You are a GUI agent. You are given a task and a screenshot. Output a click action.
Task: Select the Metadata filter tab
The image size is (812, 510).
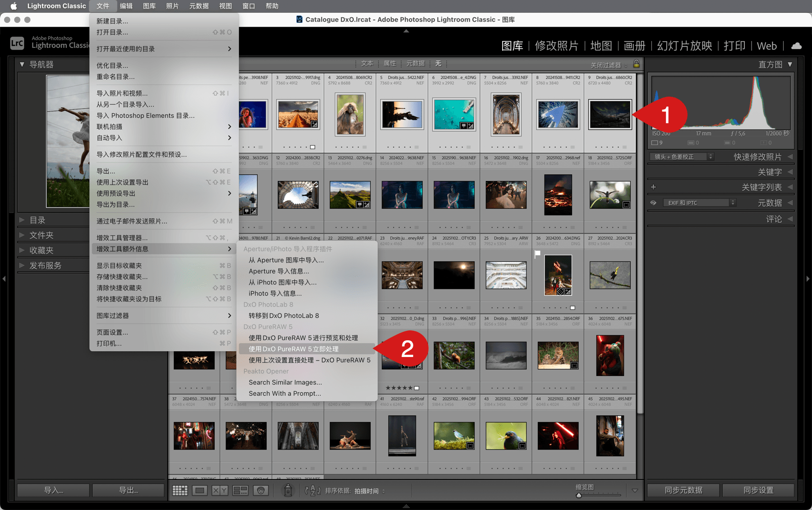click(x=415, y=64)
